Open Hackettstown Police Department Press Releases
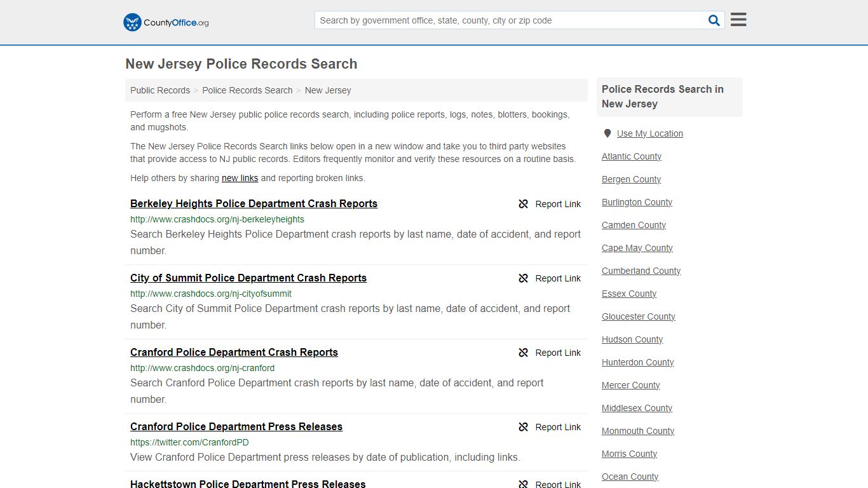 (x=248, y=484)
